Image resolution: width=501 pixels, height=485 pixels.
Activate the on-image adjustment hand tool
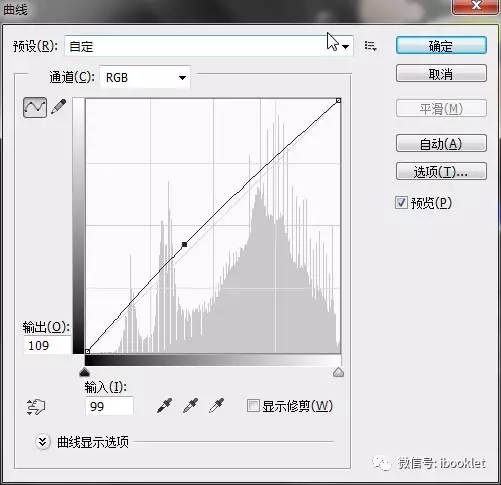coord(36,407)
